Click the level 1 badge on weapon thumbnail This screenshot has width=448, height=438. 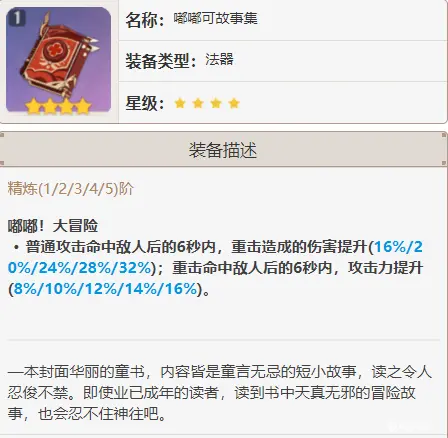[x=16, y=18]
